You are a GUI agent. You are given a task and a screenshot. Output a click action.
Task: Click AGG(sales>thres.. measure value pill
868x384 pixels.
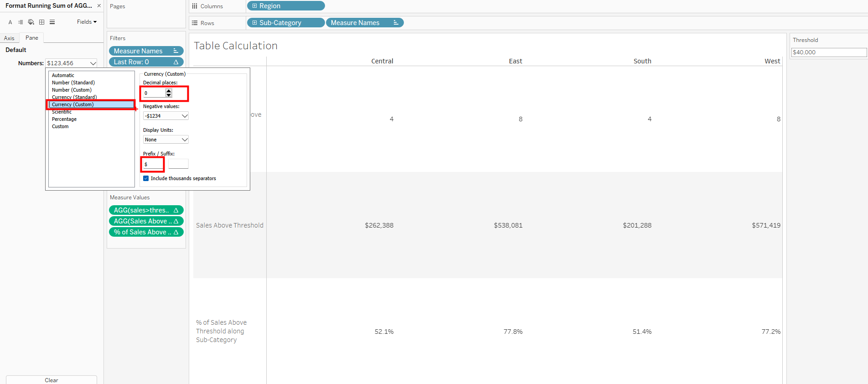coord(146,210)
